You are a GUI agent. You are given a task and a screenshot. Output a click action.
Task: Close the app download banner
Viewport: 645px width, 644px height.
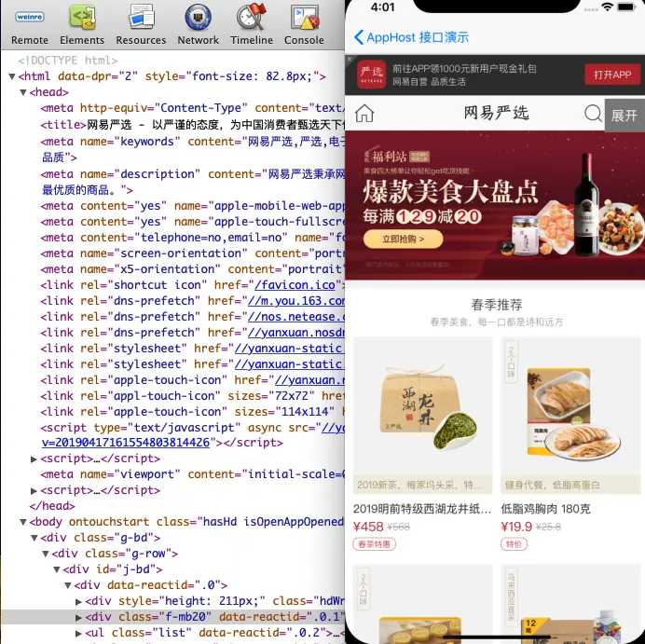(350, 60)
